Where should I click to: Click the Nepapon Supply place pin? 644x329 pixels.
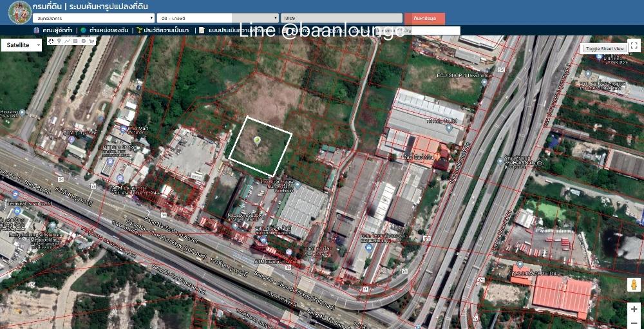pyautogui.click(x=234, y=225)
